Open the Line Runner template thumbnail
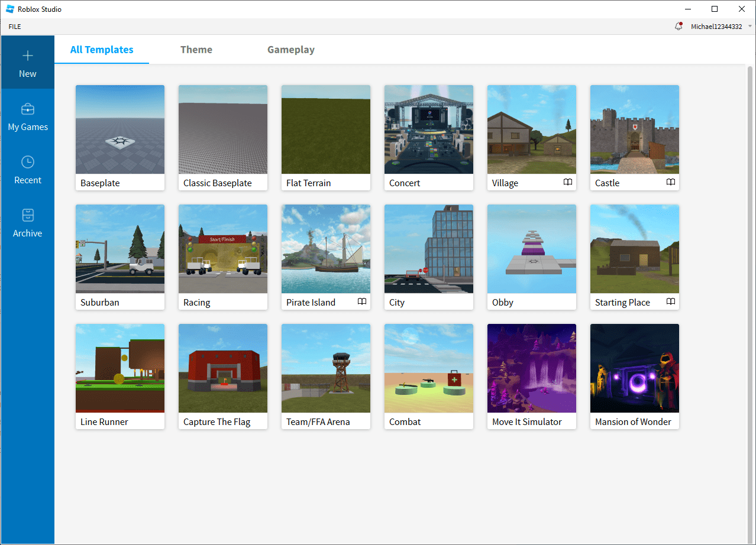Viewport: 756px width, 545px height. pyautogui.click(x=120, y=368)
